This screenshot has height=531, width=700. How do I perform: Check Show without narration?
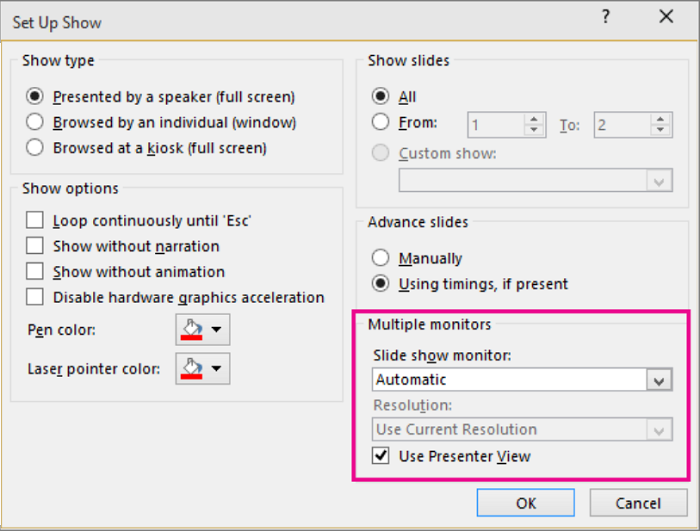click(35, 246)
